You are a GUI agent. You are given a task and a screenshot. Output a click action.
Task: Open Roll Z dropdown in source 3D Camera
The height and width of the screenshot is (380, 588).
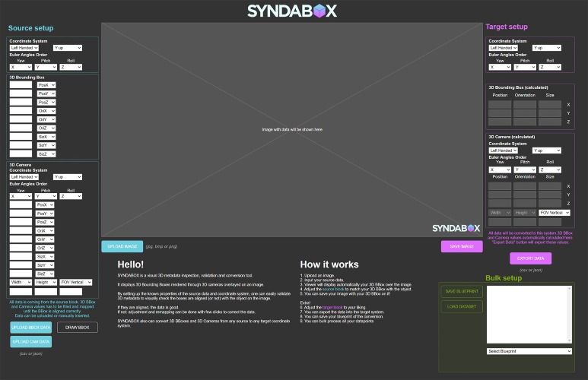pyautogui.click(x=71, y=196)
